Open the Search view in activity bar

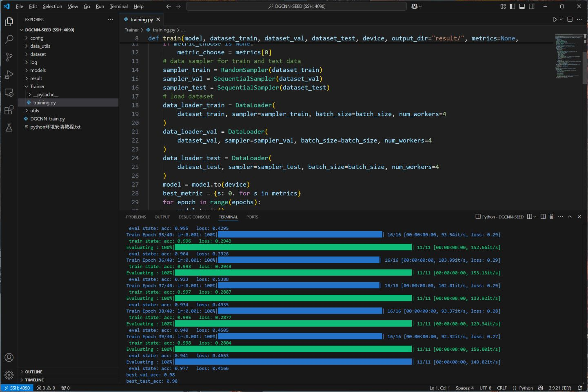[x=9, y=39]
